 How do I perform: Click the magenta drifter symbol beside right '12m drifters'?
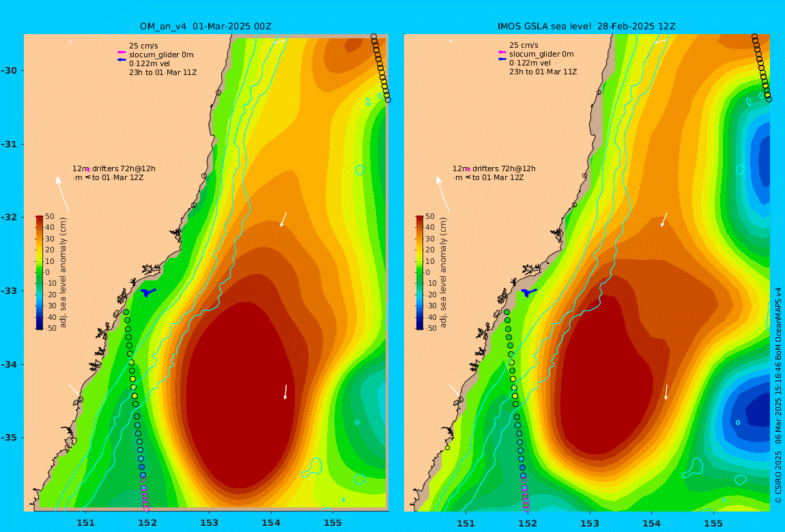point(468,170)
